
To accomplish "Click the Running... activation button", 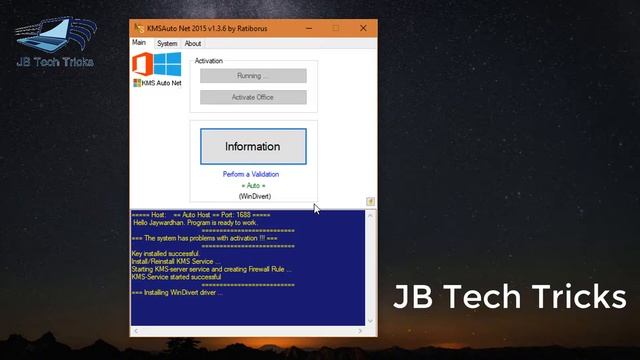I will 253,76.
